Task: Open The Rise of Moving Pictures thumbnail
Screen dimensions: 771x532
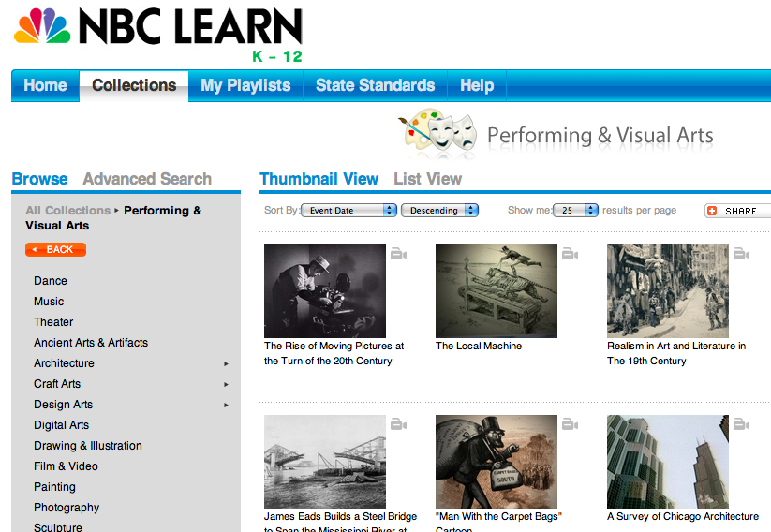Action: click(x=325, y=291)
